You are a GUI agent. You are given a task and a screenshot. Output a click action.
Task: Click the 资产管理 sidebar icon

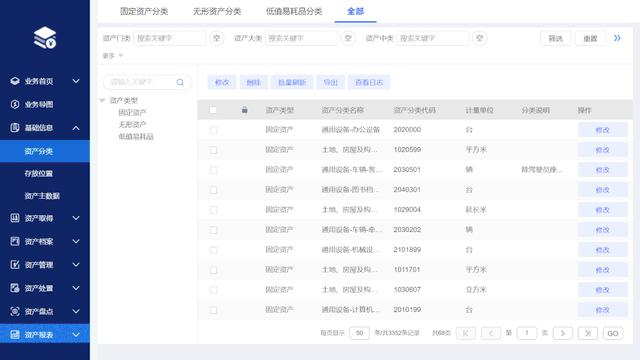(15, 264)
